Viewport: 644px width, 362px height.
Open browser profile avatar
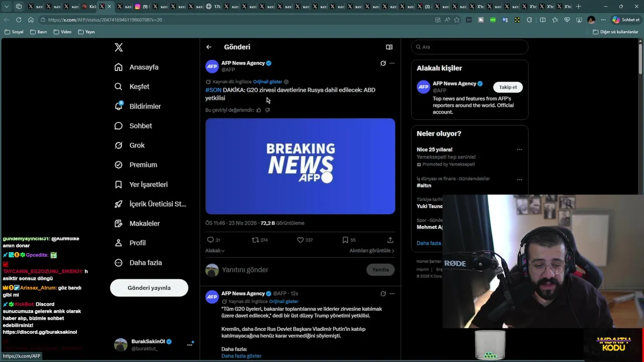coord(591,20)
